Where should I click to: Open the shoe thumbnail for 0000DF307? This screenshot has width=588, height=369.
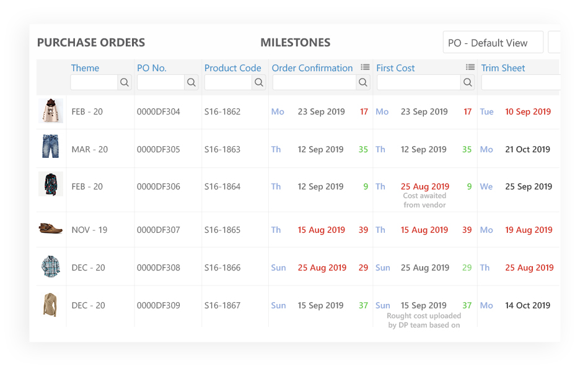click(x=51, y=228)
